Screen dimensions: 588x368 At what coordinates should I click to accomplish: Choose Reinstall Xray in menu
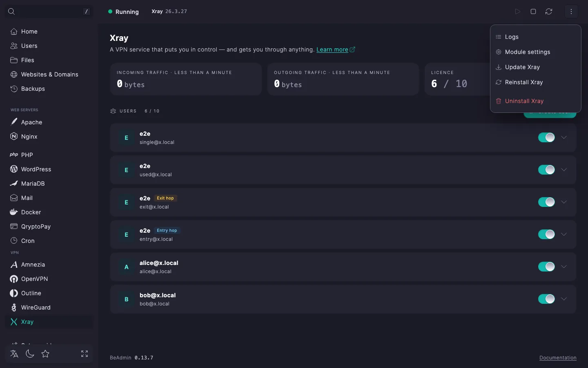(x=535, y=82)
